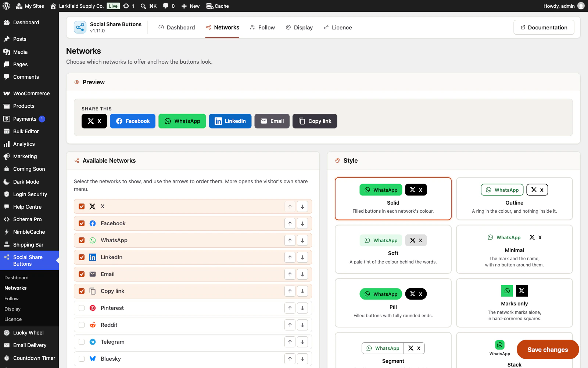Screen dimensions: 588x368
Task: Uncheck the Copy link checkbox
Action: point(82,291)
